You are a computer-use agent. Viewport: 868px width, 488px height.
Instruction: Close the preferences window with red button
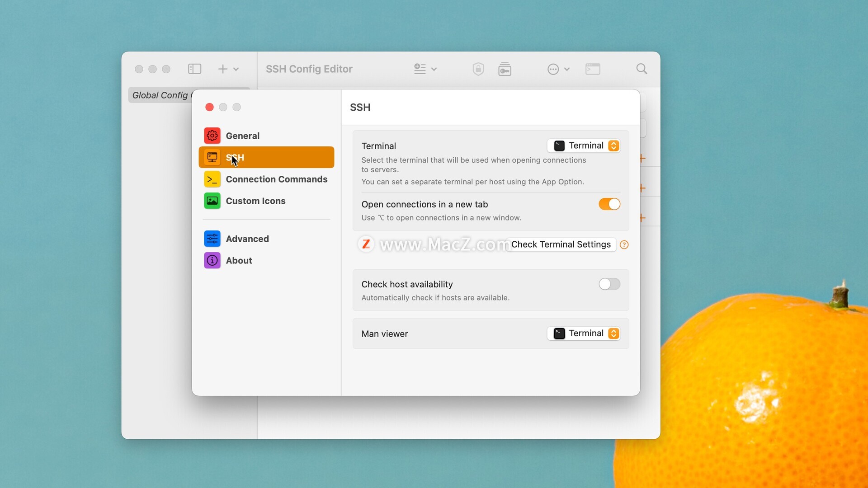tap(209, 107)
